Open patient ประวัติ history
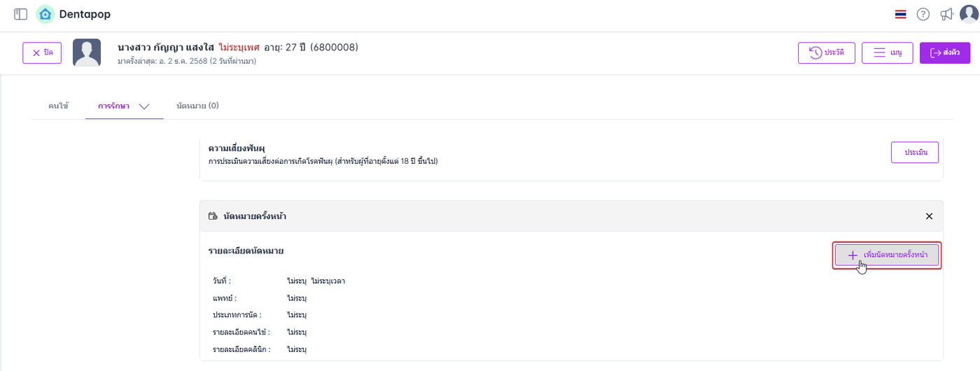 click(826, 53)
